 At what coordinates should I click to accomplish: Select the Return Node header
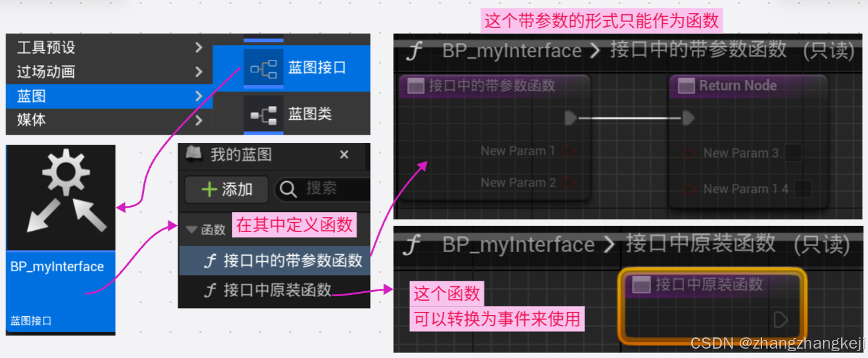[x=748, y=86]
